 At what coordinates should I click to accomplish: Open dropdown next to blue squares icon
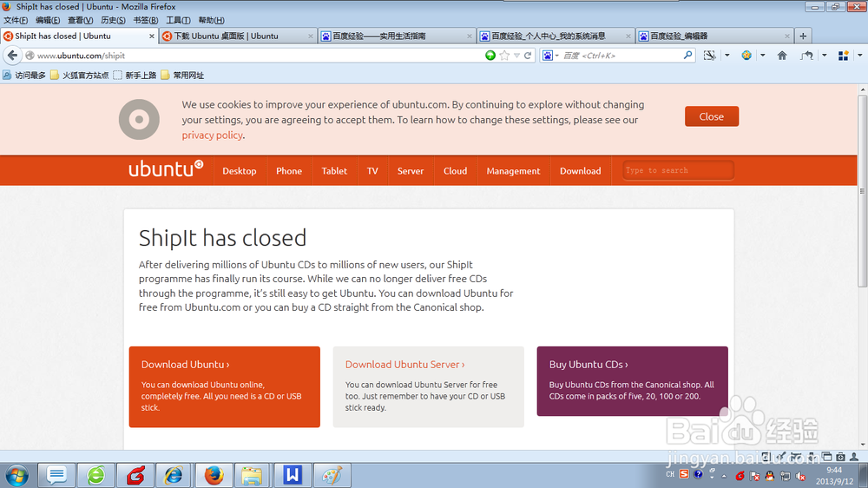(859, 56)
